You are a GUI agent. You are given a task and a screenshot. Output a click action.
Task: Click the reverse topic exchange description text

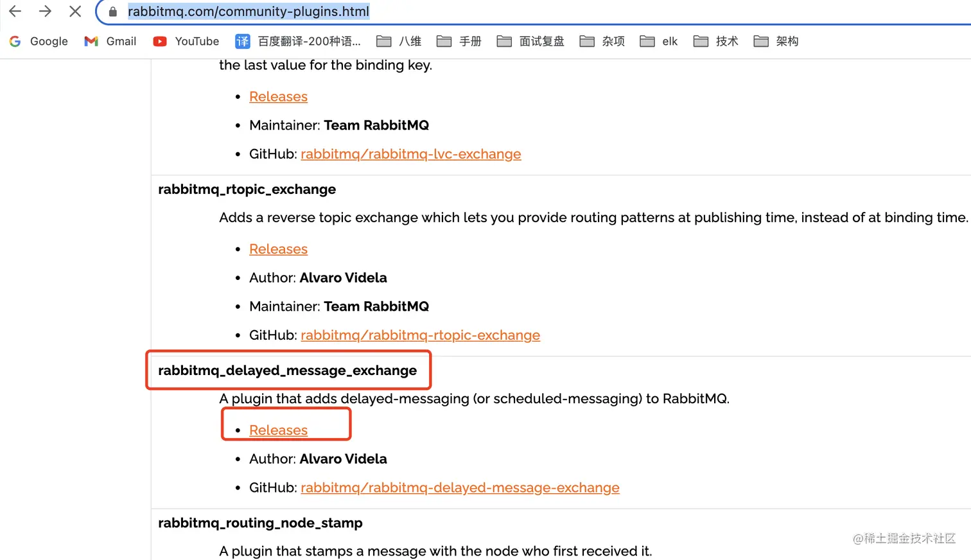(593, 218)
